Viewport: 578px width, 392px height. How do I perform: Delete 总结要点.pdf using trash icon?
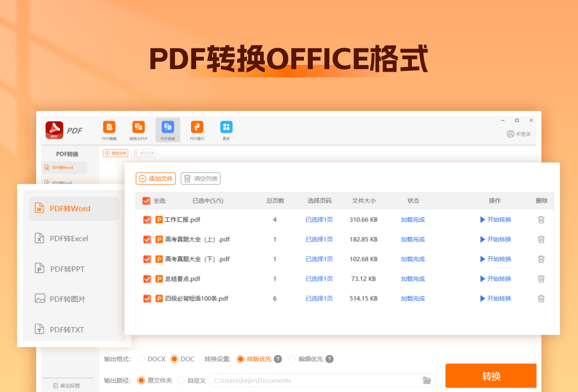click(541, 279)
